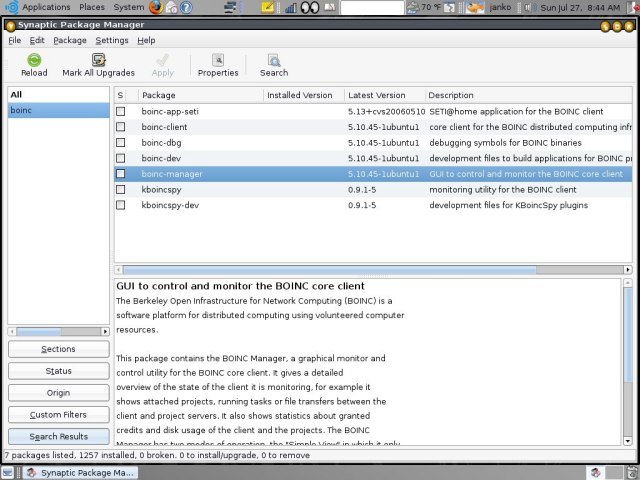Click the Origin filter button
The height and width of the screenshot is (480, 640).
tap(58, 393)
